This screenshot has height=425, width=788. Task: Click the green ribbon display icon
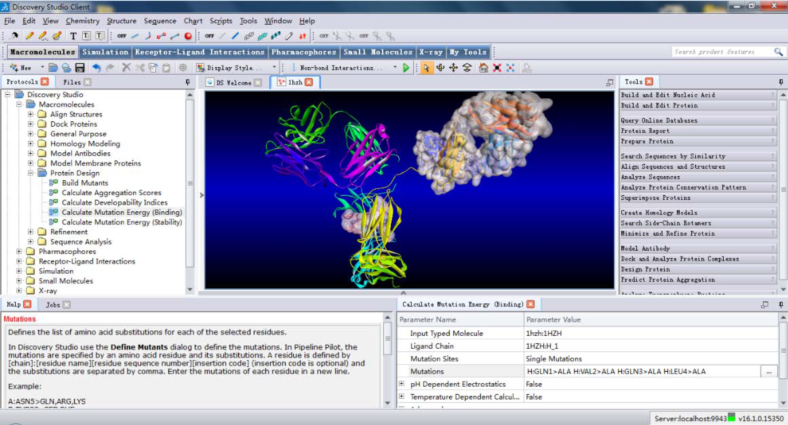point(262,36)
